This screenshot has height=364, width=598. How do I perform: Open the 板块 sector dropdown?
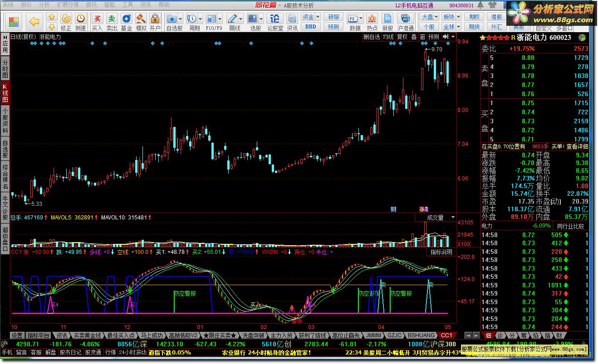pos(451,17)
